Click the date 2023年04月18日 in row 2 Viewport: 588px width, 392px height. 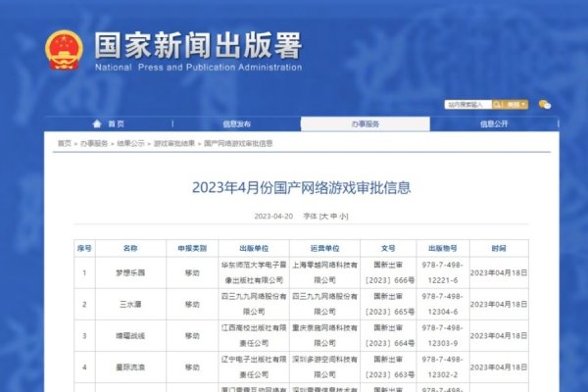[499, 304]
